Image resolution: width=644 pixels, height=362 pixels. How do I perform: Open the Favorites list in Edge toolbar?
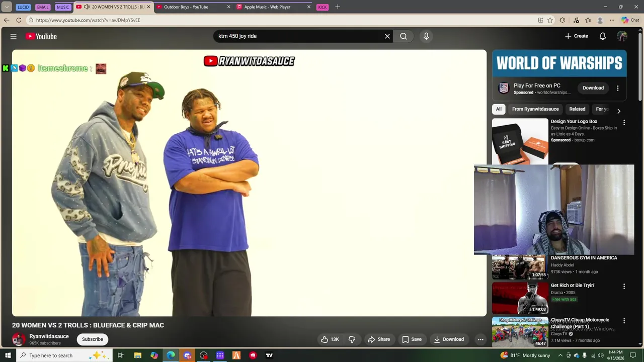[x=588, y=20]
